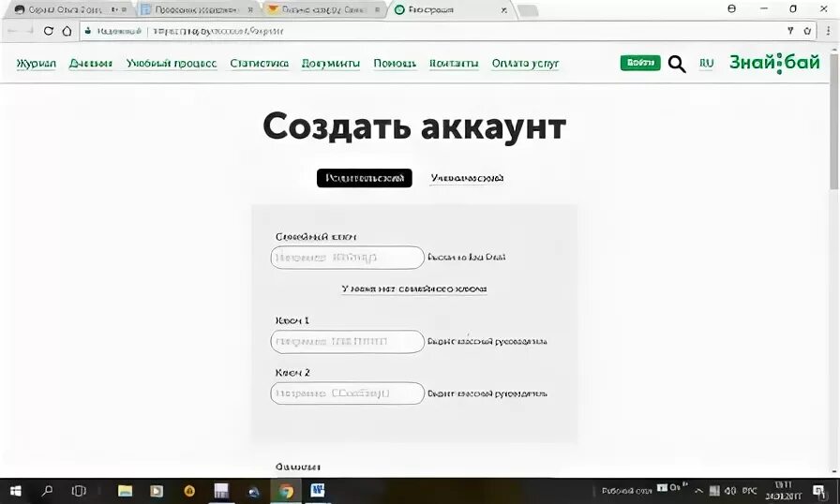Select the Ученический account tab
This screenshot has width=840, height=504.
pos(467,178)
